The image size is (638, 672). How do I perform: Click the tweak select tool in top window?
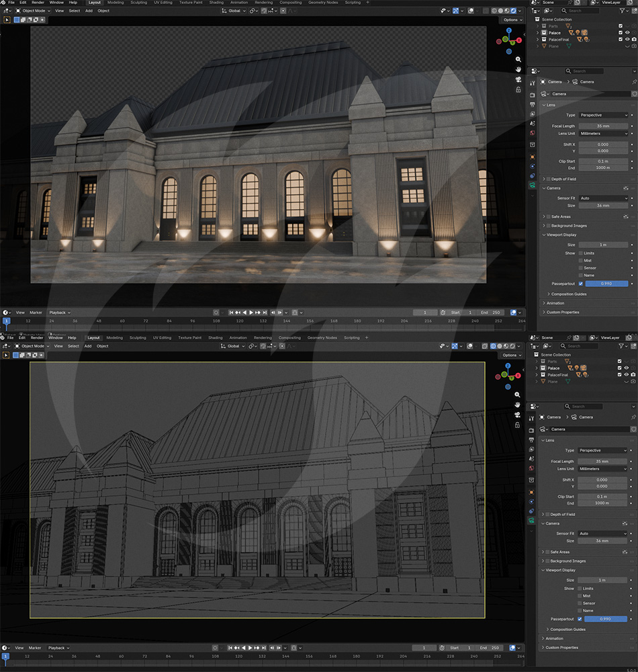click(7, 19)
